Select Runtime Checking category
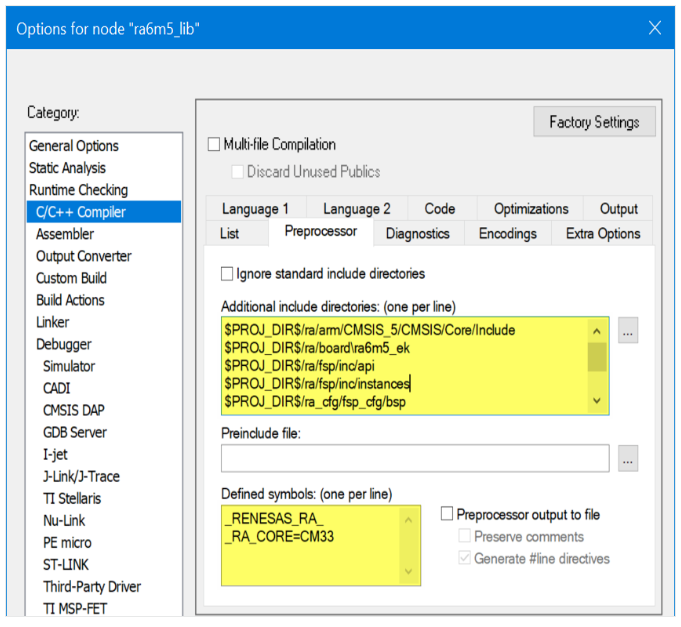 point(79,190)
